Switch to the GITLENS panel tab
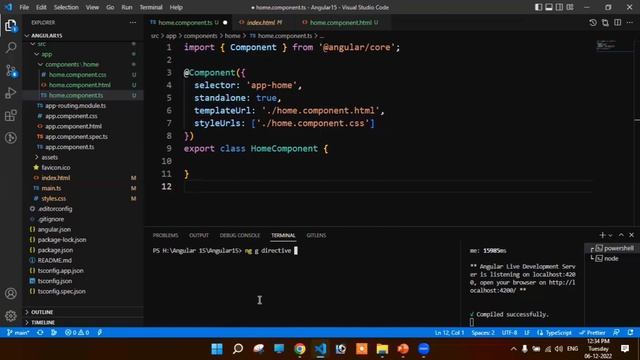This screenshot has width=640, height=360. pyautogui.click(x=316, y=236)
